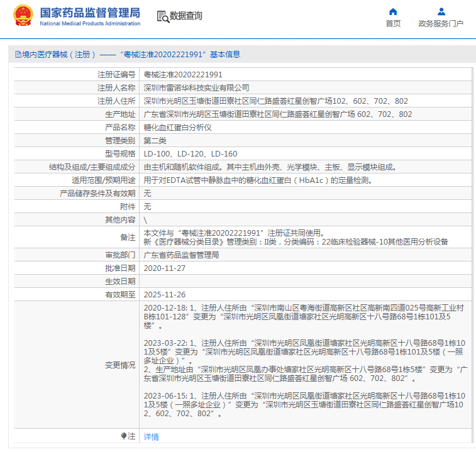Open 政务服务门户 portal link

(x=441, y=23)
